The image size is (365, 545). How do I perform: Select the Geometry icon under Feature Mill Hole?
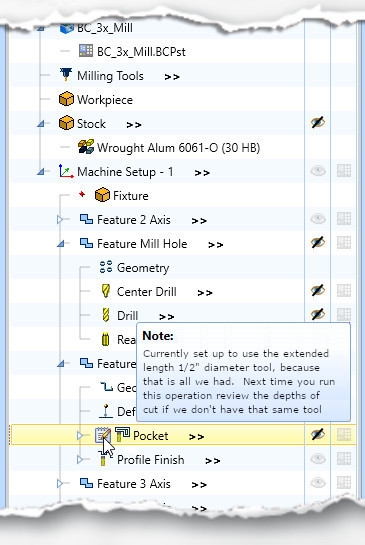point(106,267)
